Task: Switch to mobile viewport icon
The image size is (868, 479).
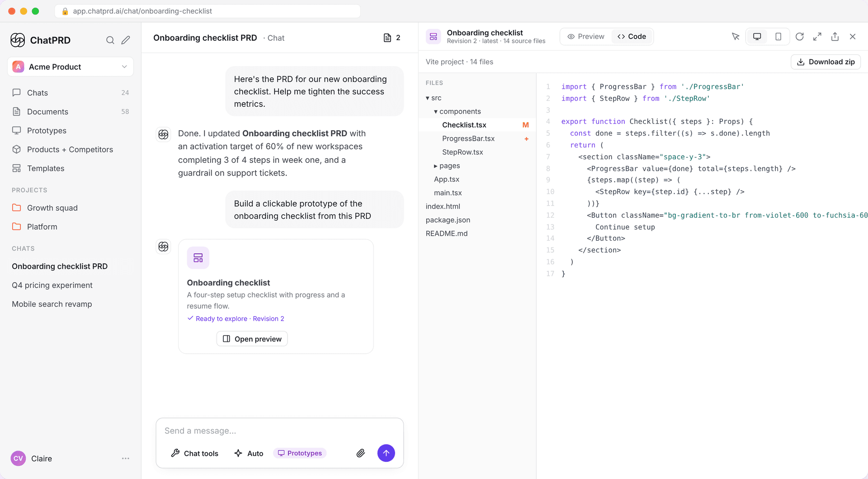Action: coord(778,37)
